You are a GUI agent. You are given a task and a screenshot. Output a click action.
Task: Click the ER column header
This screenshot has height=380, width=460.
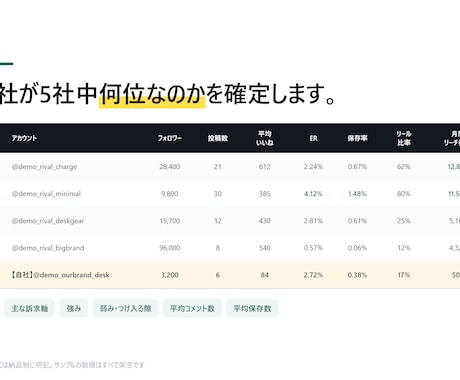pyautogui.click(x=313, y=138)
